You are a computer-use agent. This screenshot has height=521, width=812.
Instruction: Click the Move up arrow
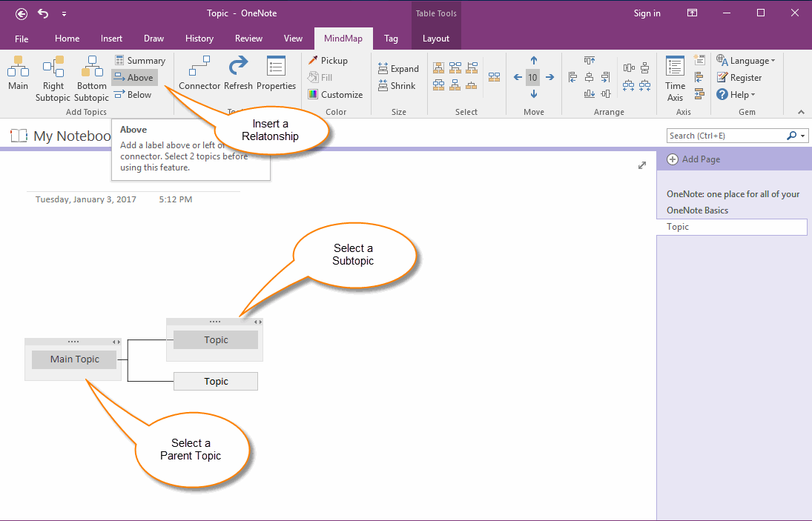[533, 61]
